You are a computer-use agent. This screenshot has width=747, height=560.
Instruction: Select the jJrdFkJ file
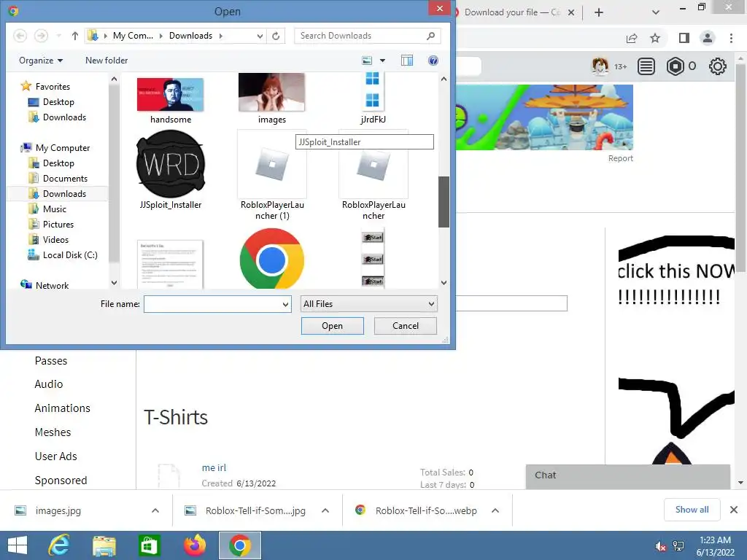point(373,98)
